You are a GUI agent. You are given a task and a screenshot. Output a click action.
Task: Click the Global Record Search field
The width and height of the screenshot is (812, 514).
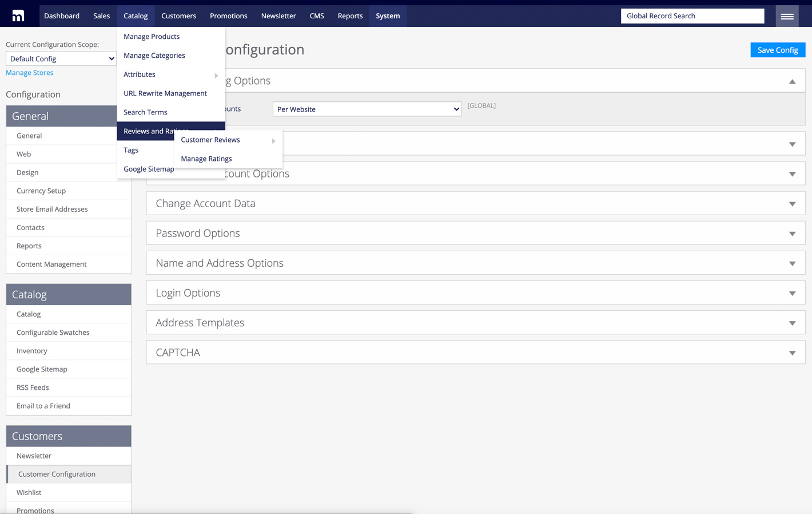coord(692,16)
